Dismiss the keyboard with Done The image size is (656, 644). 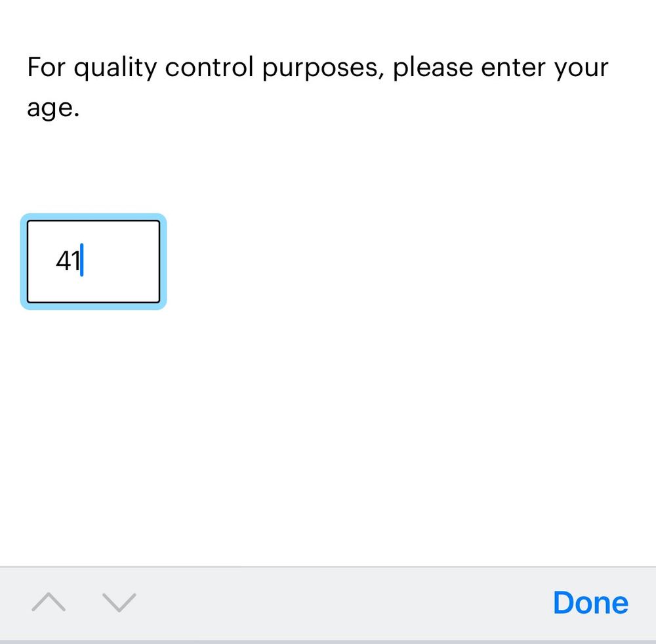point(590,603)
